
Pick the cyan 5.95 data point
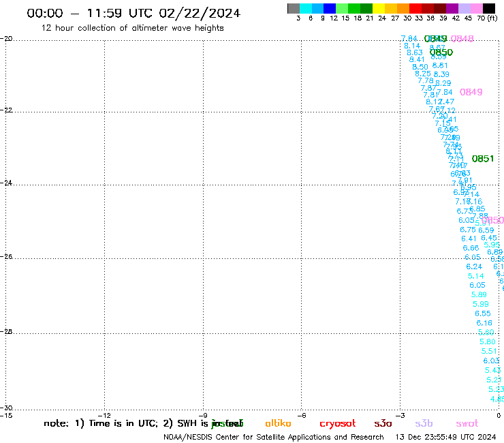click(492, 245)
